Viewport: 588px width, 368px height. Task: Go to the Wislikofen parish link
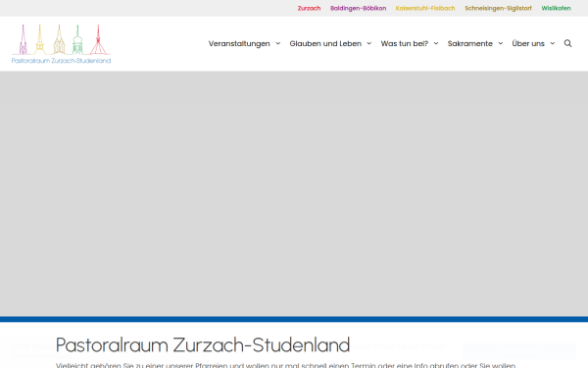(556, 8)
